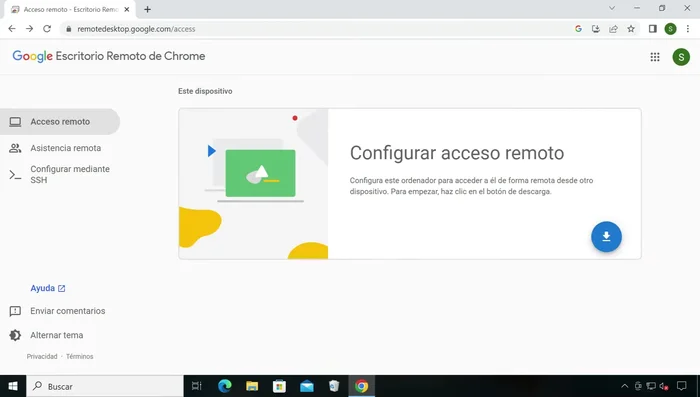Open the tab search chevron

pos(612,8)
